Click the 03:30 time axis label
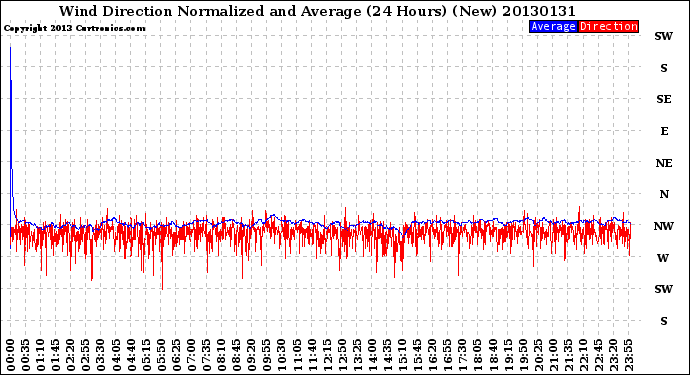The width and height of the screenshot is (690, 375). tap(101, 355)
